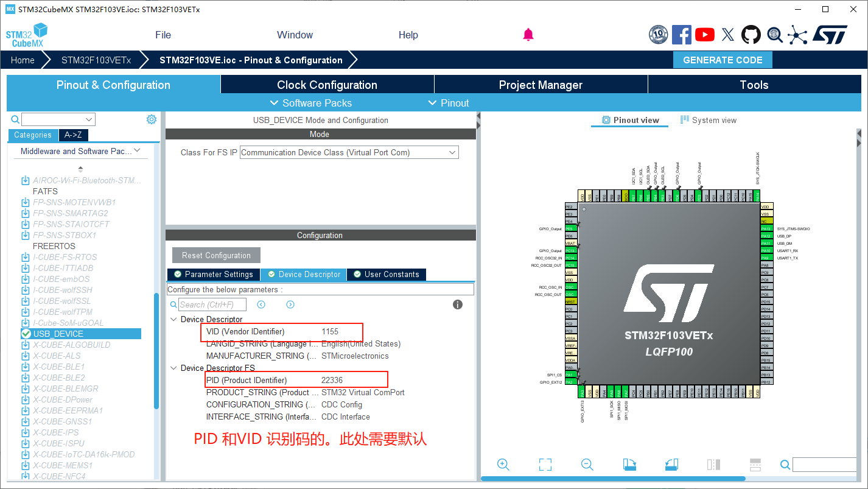Click the green check beside USB_DEVICE

coord(26,334)
